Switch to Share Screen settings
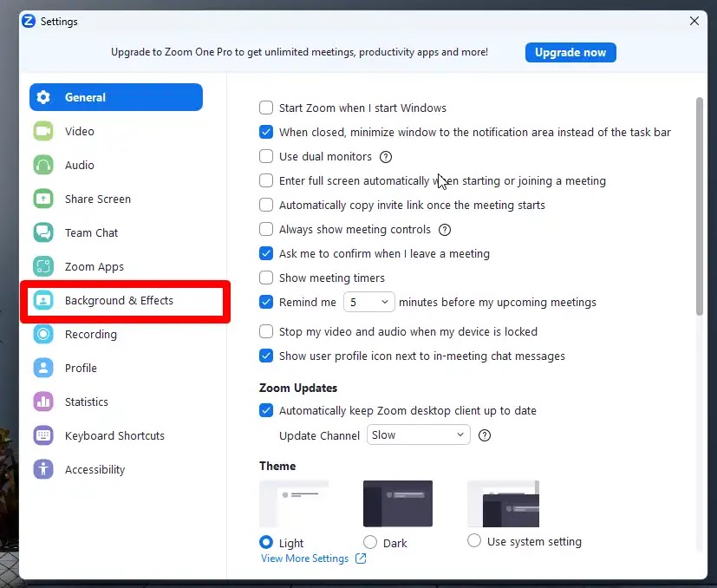 [x=116, y=199]
